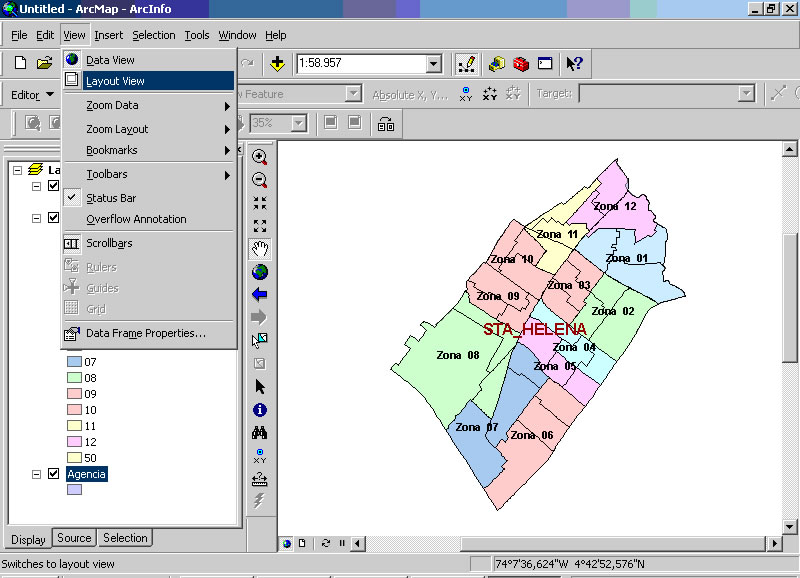The width and height of the screenshot is (800, 578).
Task: Switch to data view globe button below map
Action: click(287, 544)
